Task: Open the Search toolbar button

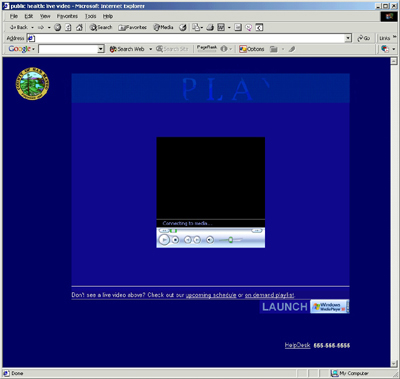Action: coord(101,28)
